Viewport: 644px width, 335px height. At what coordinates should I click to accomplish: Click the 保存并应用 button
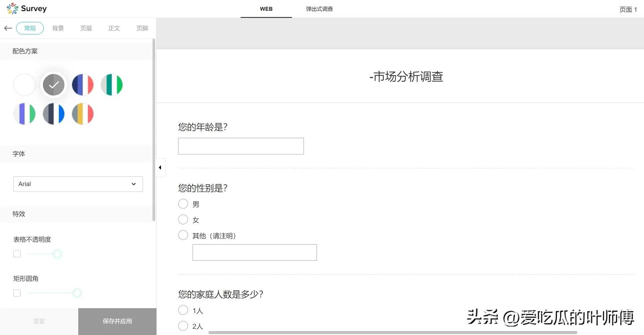tap(117, 321)
